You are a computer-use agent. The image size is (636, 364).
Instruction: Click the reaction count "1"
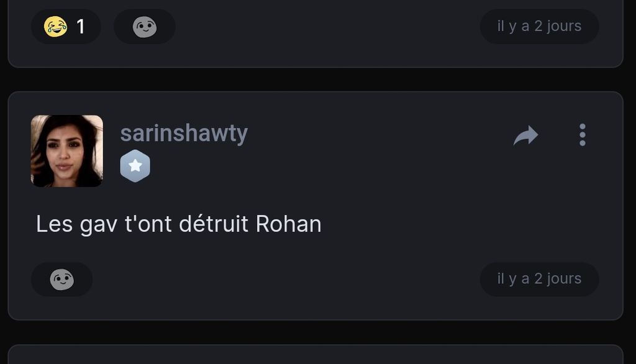tap(80, 27)
